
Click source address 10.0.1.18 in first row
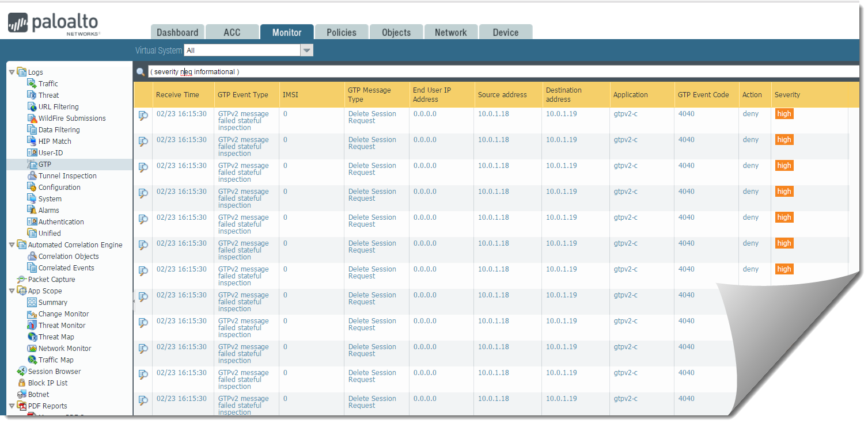tap(493, 114)
